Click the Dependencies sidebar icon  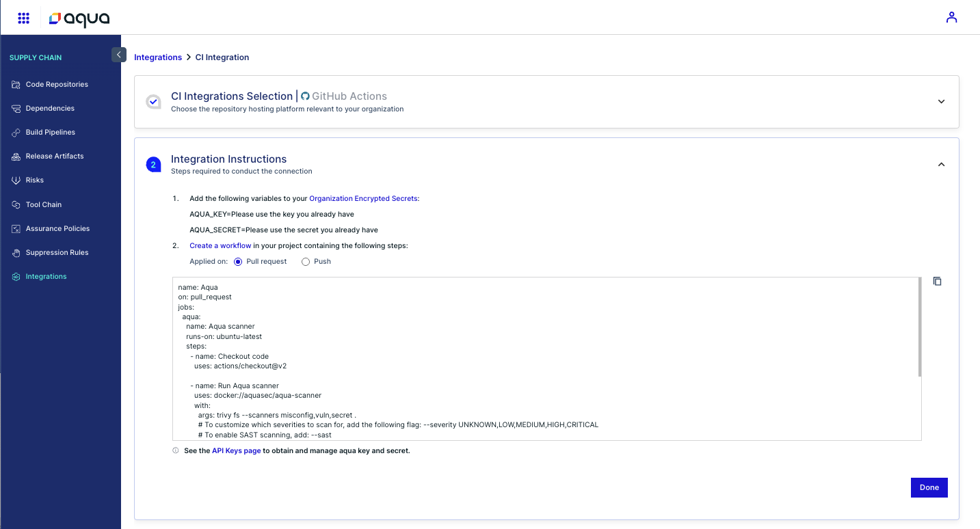[16, 109]
